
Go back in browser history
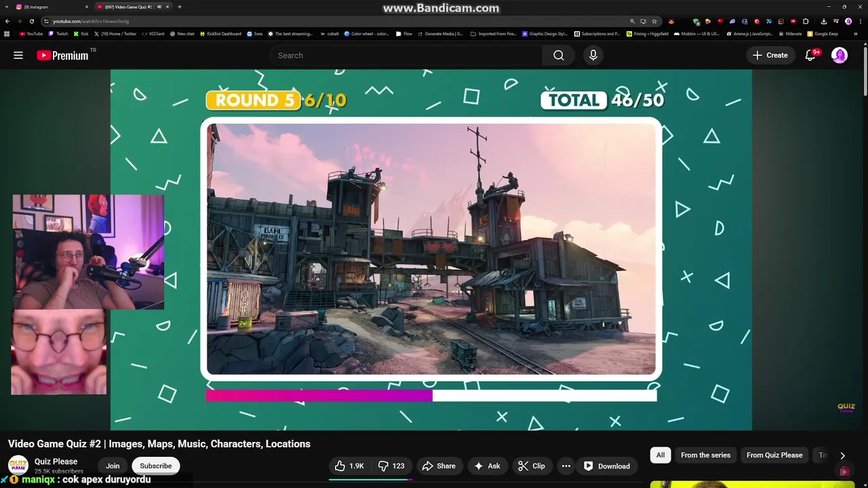point(7,21)
